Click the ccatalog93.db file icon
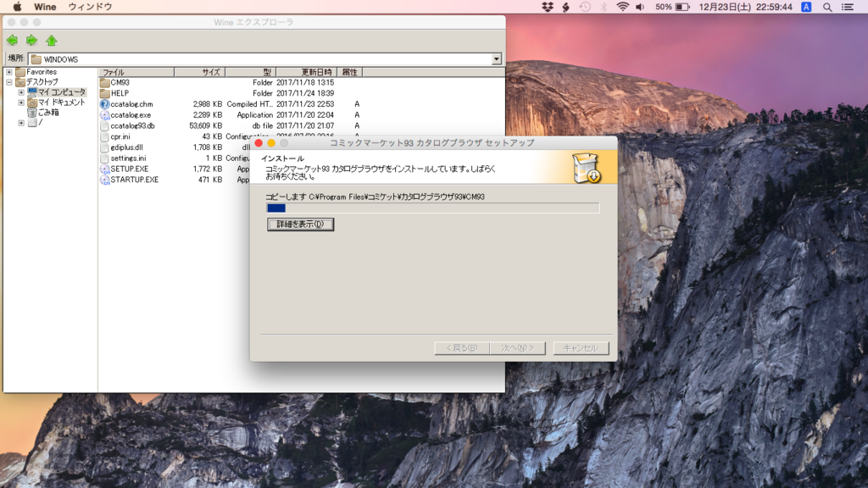Viewport: 868px width, 488px height. 104,125
